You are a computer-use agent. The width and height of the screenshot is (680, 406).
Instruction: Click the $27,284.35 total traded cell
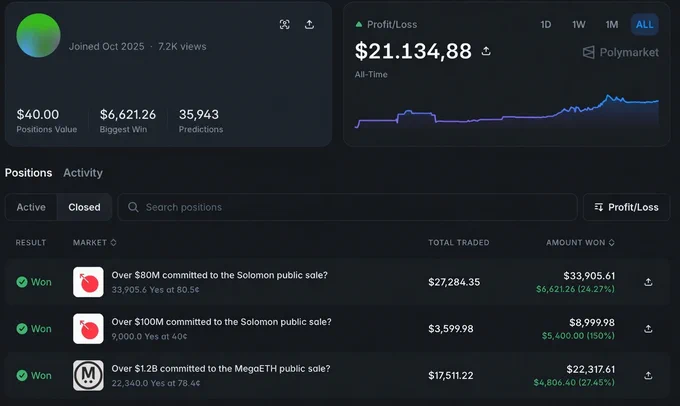tap(454, 282)
